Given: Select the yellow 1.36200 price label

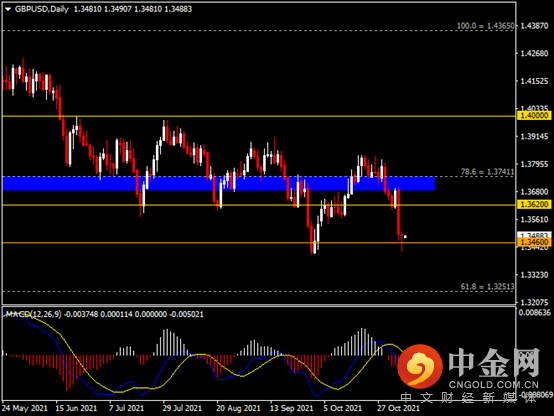Looking at the screenshot, I should (534, 204).
